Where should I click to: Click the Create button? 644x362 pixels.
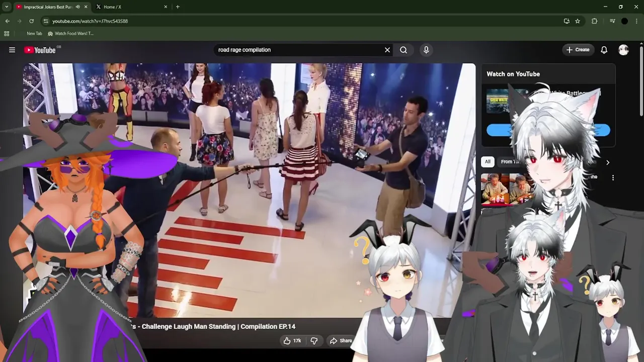tap(578, 50)
